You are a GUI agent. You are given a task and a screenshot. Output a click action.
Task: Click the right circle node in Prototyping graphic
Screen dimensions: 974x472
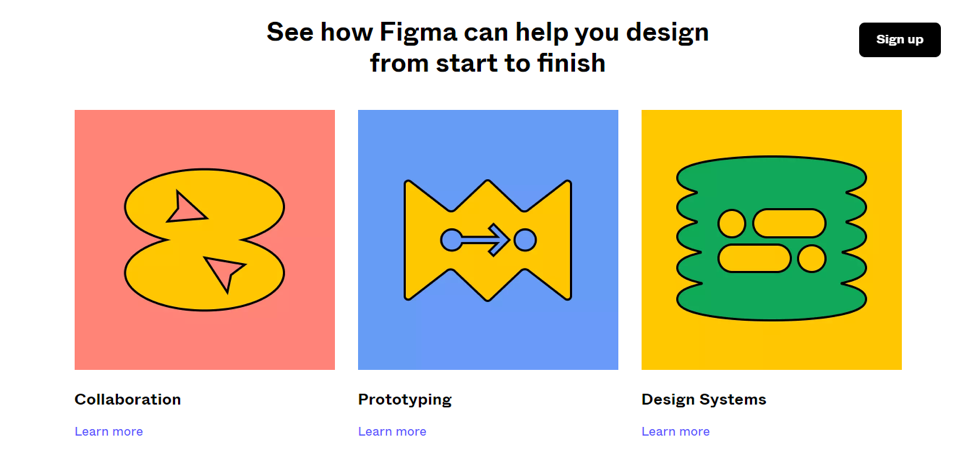(525, 240)
